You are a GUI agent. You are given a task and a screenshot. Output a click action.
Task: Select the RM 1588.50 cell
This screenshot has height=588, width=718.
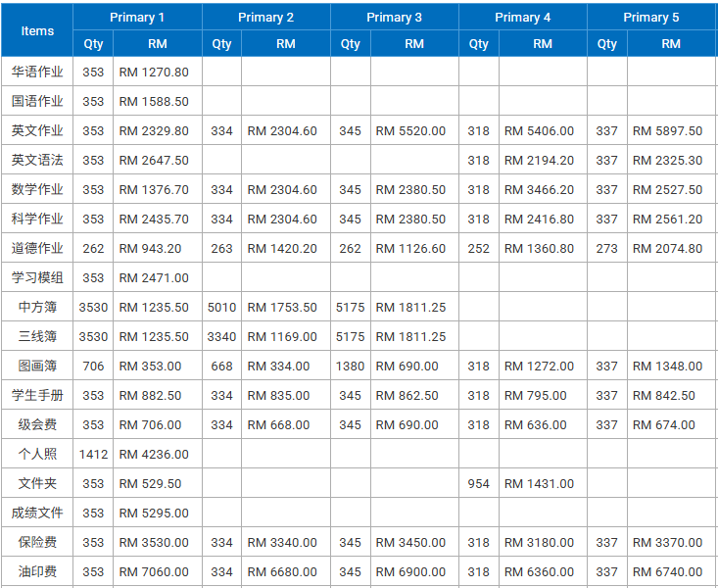pos(158,101)
